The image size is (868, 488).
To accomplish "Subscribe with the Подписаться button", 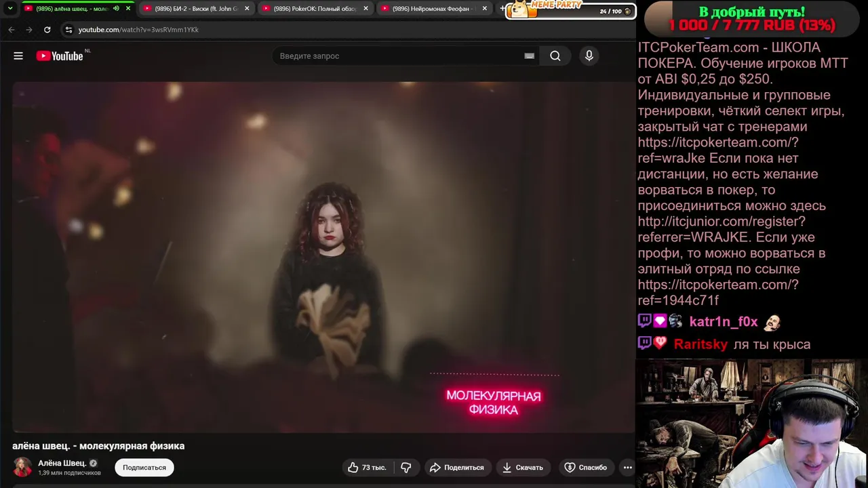I will tap(144, 468).
